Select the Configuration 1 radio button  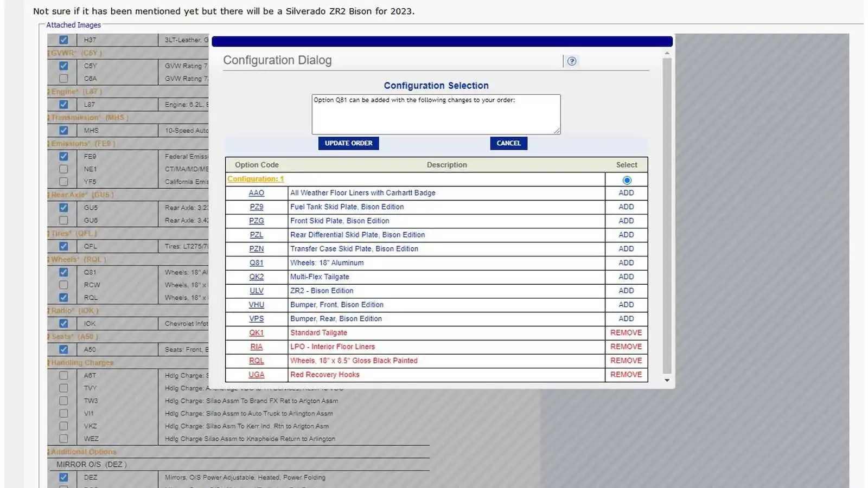(627, 180)
